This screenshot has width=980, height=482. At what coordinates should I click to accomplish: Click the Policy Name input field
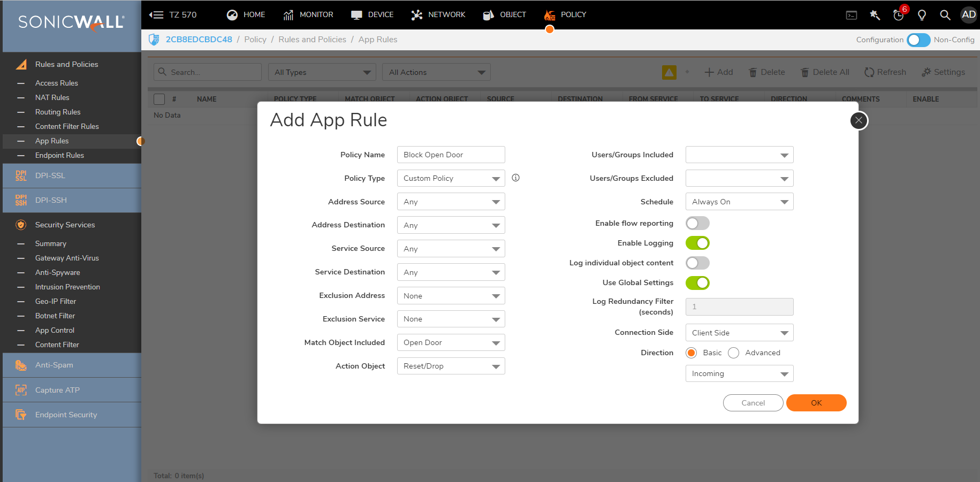(451, 155)
